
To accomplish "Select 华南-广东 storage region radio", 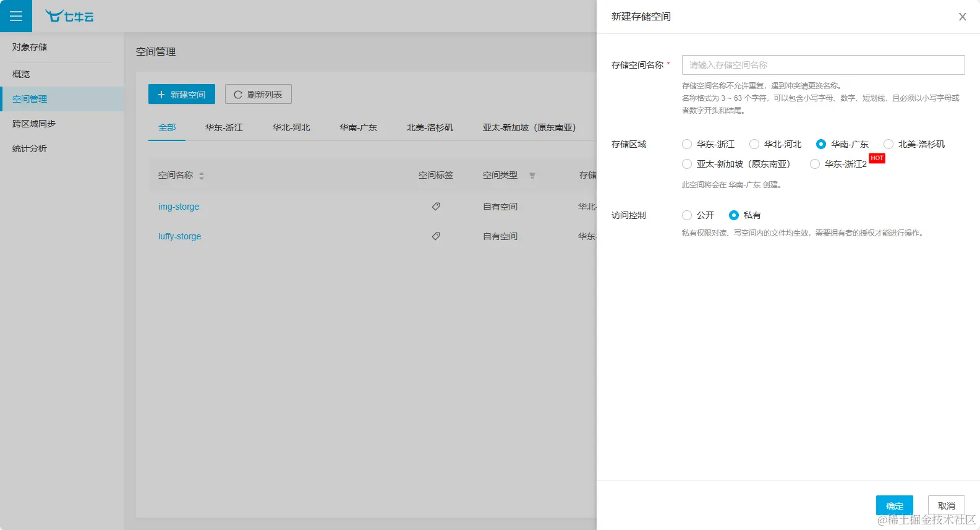I will coord(821,144).
